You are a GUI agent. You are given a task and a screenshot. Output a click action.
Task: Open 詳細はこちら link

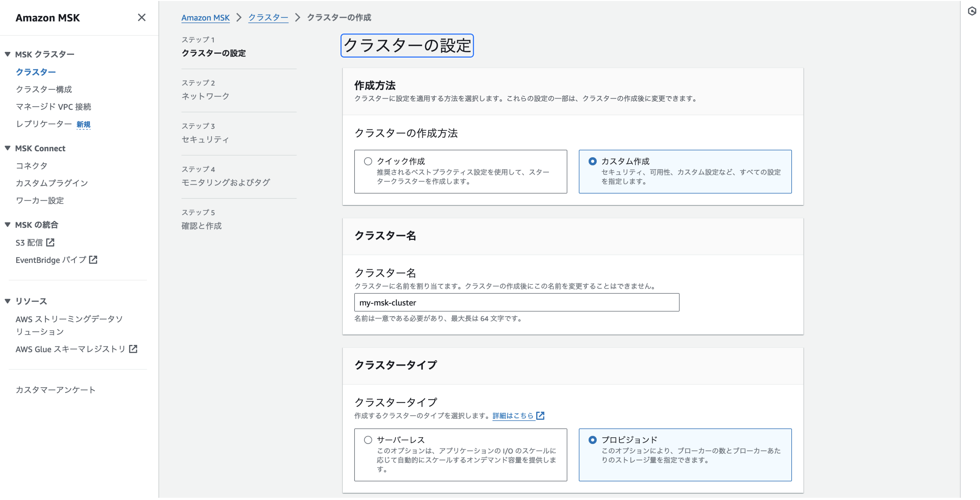coord(512,416)
